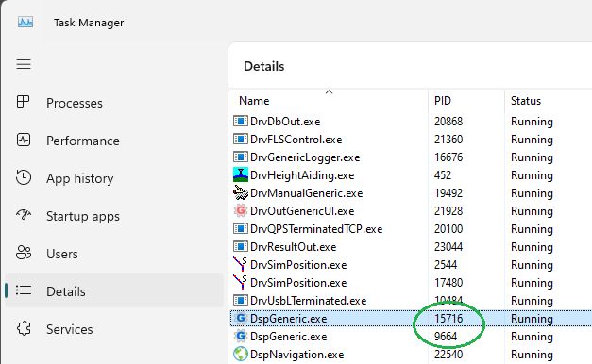The image size is (592, 364).
Task: Select the DrvFLSControl.exe process name
Action: (296, 140)
